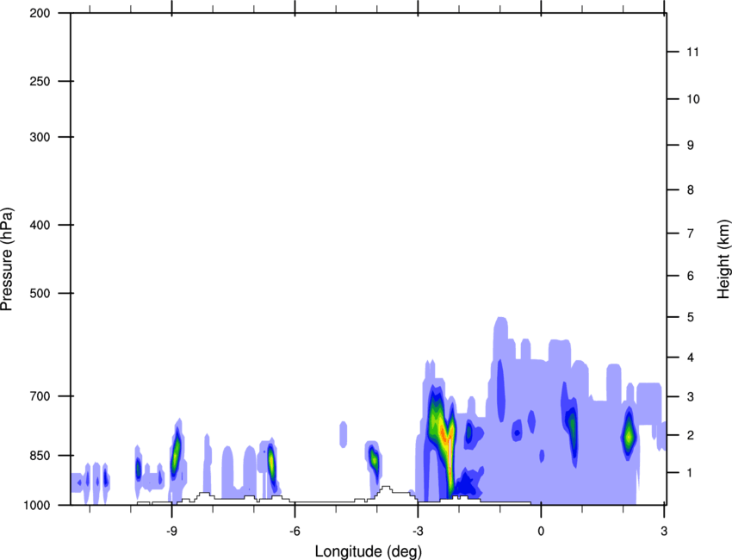Image resolution: width=732 pixels, height=560 pixels.
Task: Pick the 3 km height tick label
Action: click(691, 397)
